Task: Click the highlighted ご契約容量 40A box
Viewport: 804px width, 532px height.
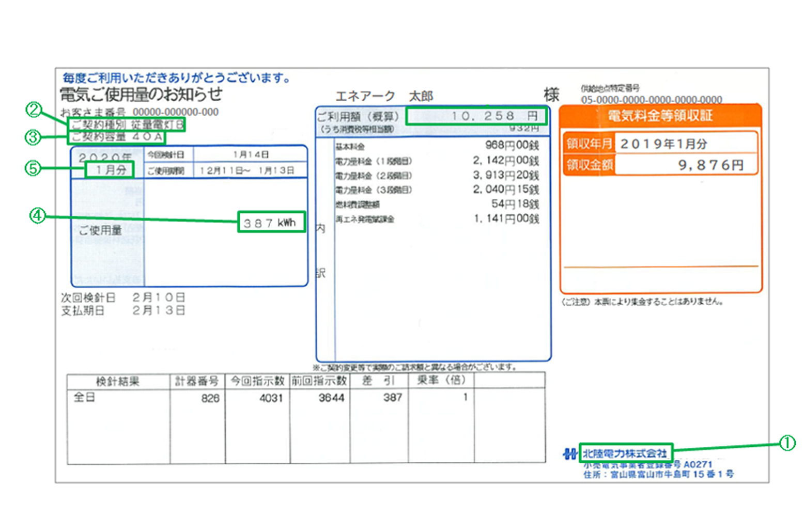Action: [x=116, y=137]
